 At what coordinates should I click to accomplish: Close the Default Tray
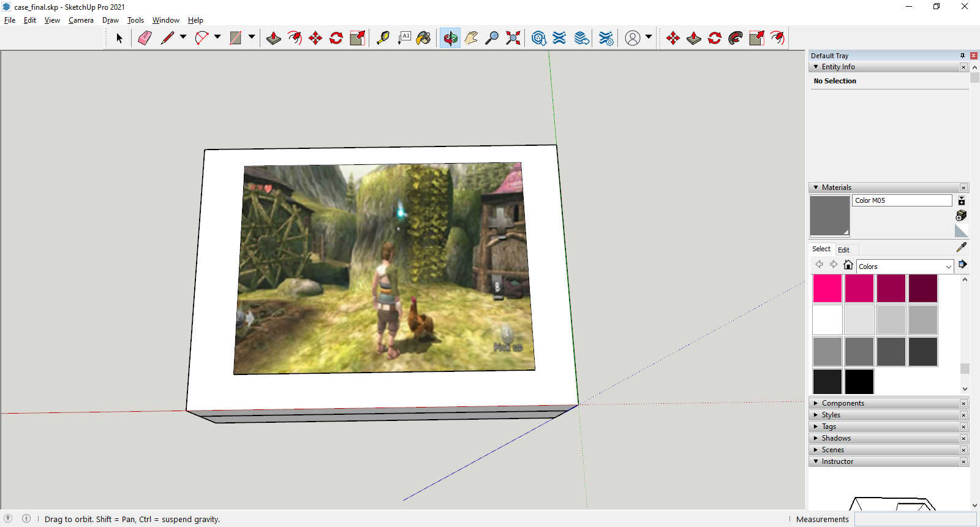click(973, 56)
